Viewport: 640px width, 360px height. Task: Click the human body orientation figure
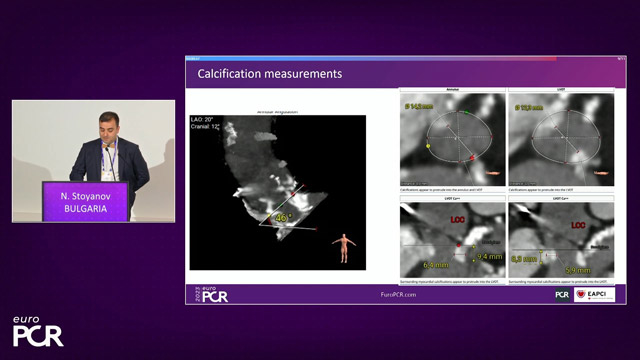coord(344,248)
